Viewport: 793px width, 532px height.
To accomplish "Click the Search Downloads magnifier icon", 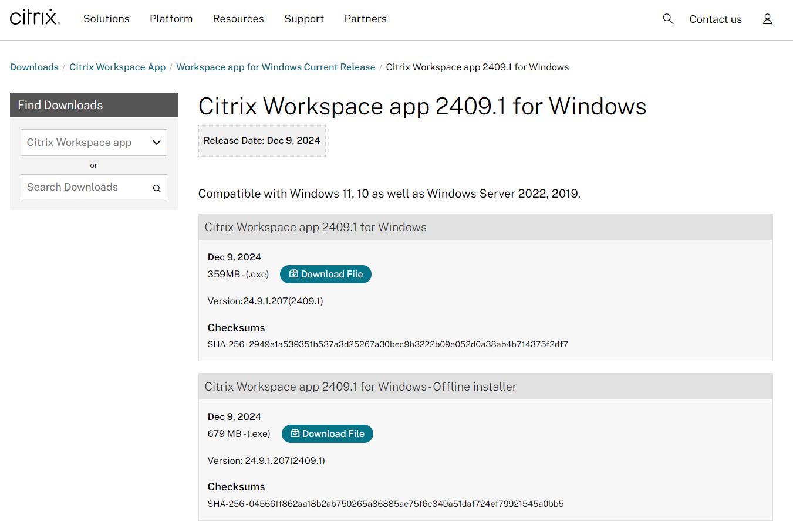I will (157, 188).
